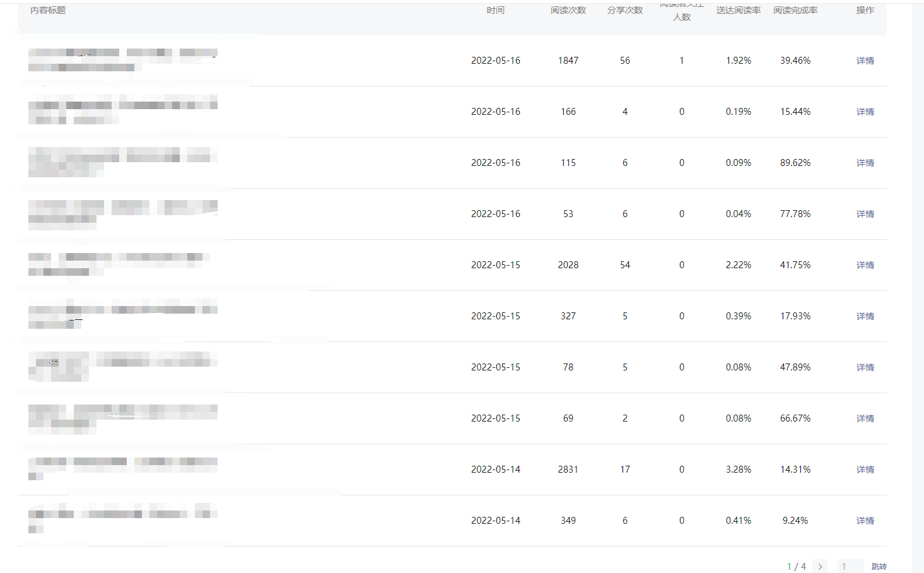924x573 pixels.
Task: Click the 内容标题 column header
Action: (x=48, y=10)
